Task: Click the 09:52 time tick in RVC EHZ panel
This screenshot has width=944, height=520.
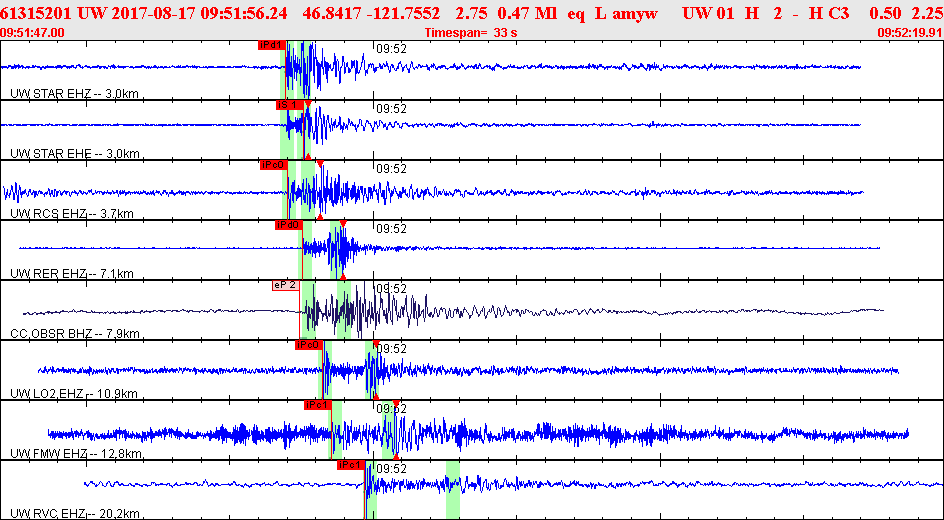Action: point(392,468)
